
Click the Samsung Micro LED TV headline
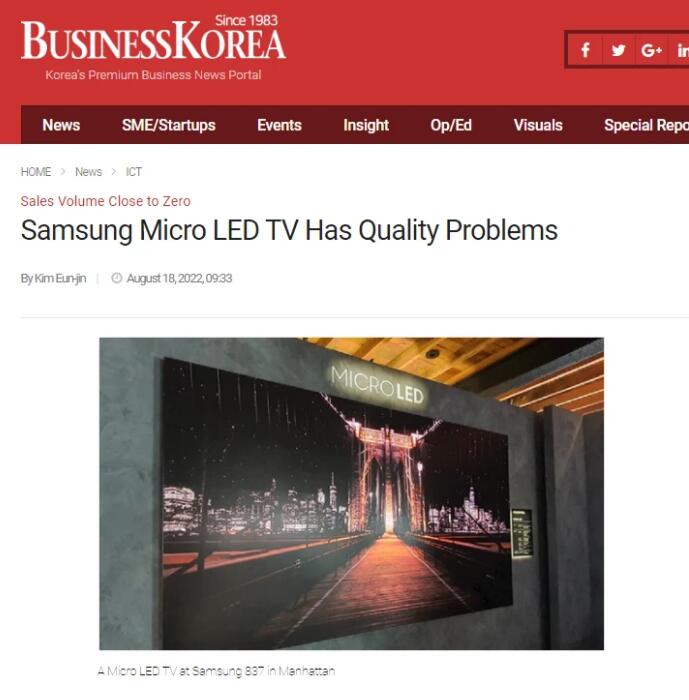pyautogui.click(x=289, y=230)
